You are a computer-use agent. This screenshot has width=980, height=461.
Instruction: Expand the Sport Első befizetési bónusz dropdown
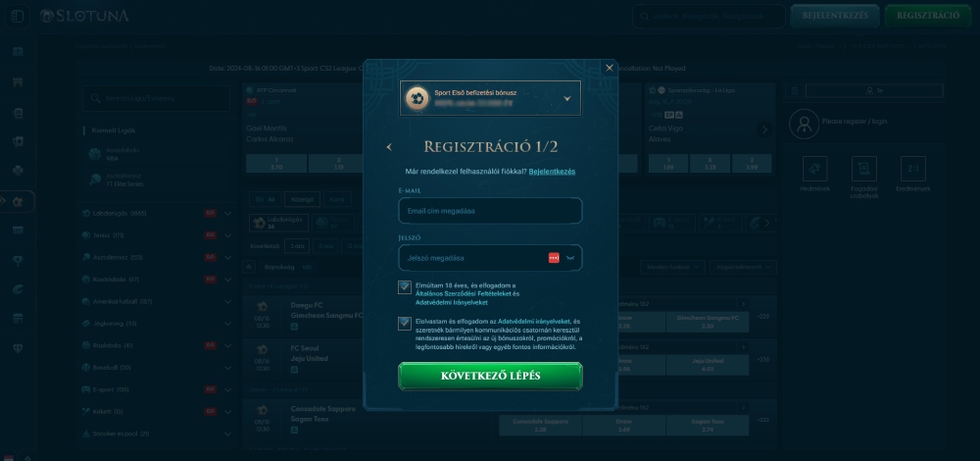tap(567, 98)
